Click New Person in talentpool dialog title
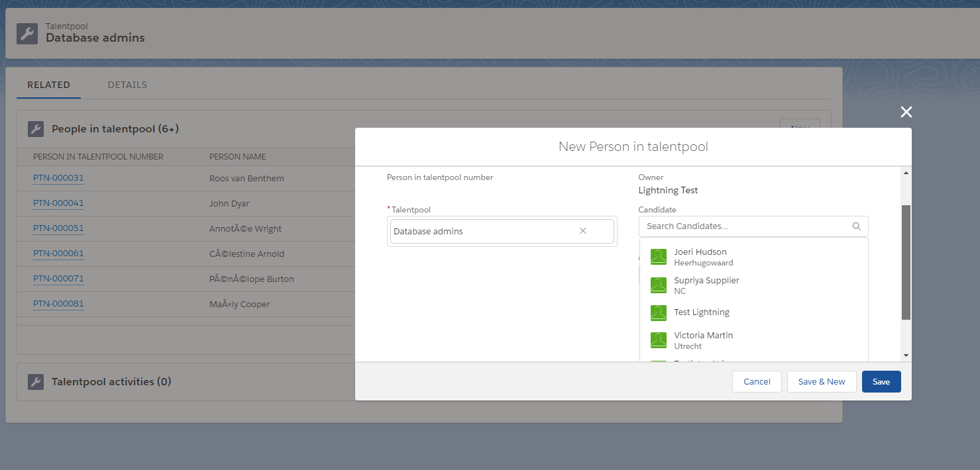 pos(633,147)
